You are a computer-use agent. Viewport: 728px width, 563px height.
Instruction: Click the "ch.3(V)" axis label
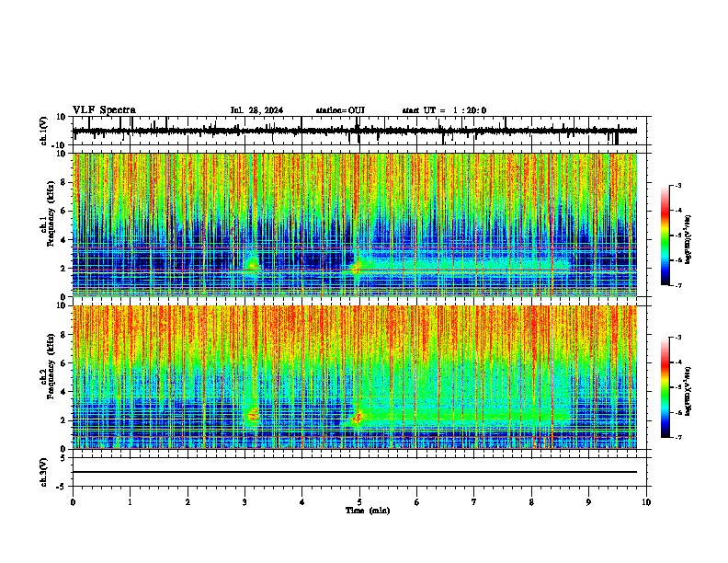point(44,473)
